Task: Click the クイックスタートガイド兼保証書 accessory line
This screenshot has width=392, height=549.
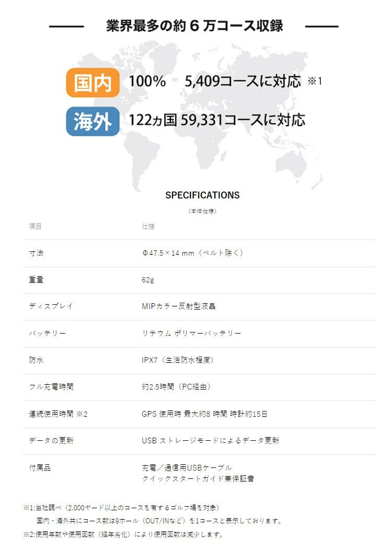Action: [x=198, y=478]
